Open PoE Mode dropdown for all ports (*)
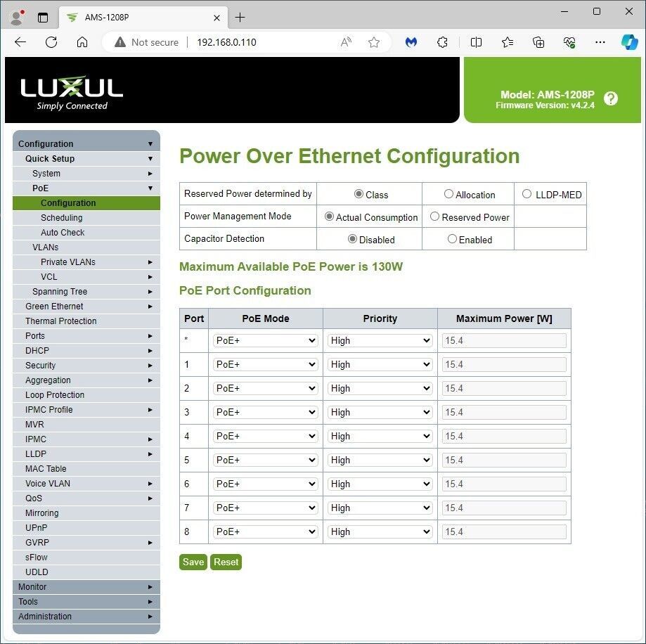 (265, 341)
